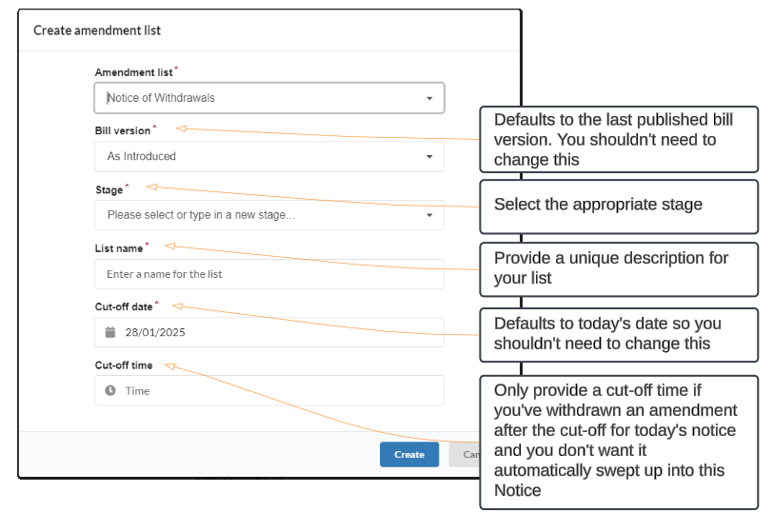Click the Select the appropriate stage callout

pos(619,207)
